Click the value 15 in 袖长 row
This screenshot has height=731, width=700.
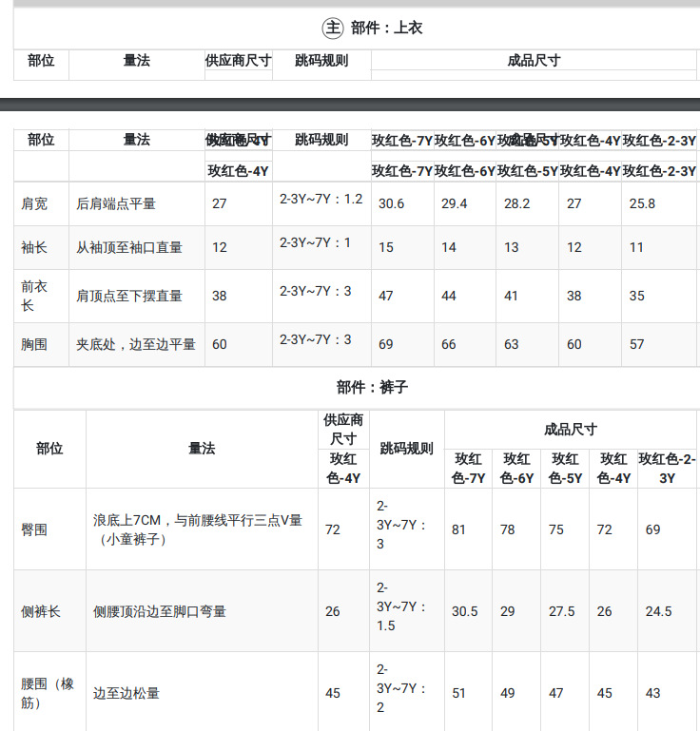click(386, 247)
